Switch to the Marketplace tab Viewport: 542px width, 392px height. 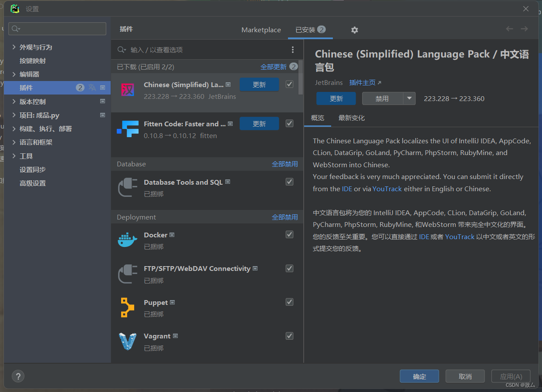point(261,30)
